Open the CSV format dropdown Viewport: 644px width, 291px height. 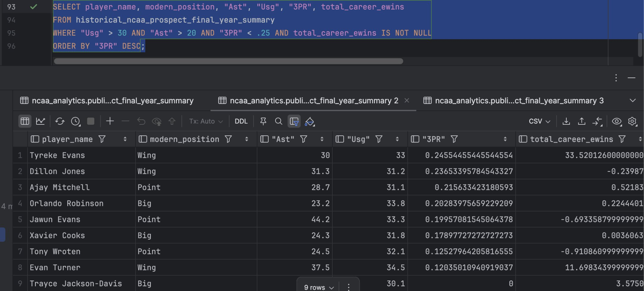tap(539, 121)
